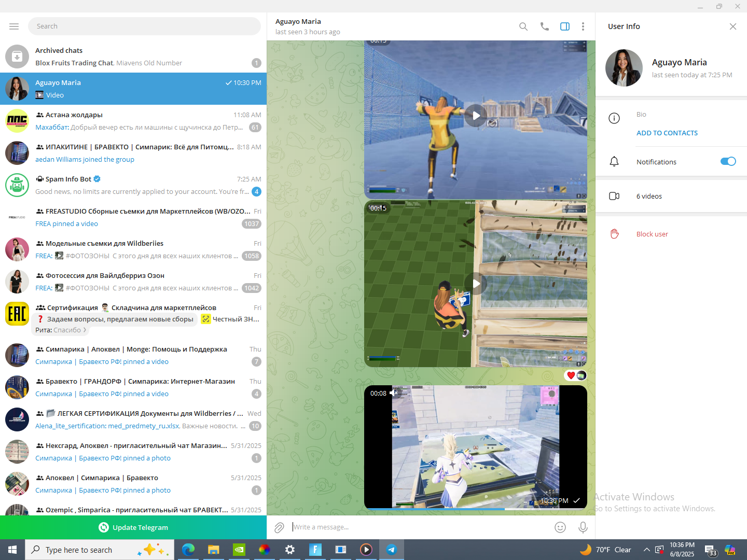
Task: Show hidden tray icons chevron
Action: (646, 550)
